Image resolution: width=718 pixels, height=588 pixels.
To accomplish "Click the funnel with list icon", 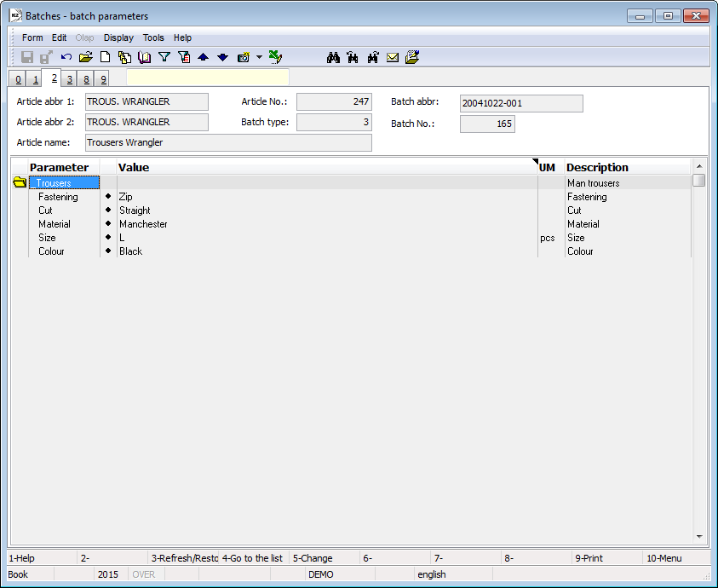I will click(184, 57).
